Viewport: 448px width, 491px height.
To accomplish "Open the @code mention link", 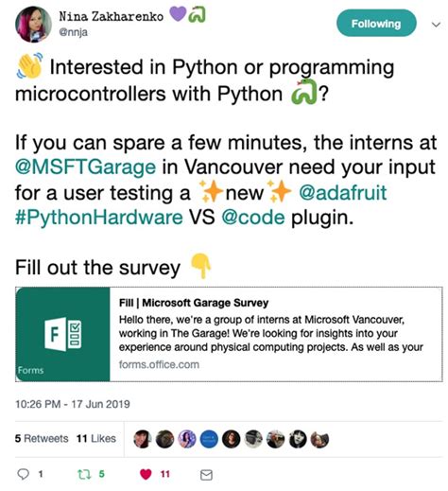I will (253, 218).
